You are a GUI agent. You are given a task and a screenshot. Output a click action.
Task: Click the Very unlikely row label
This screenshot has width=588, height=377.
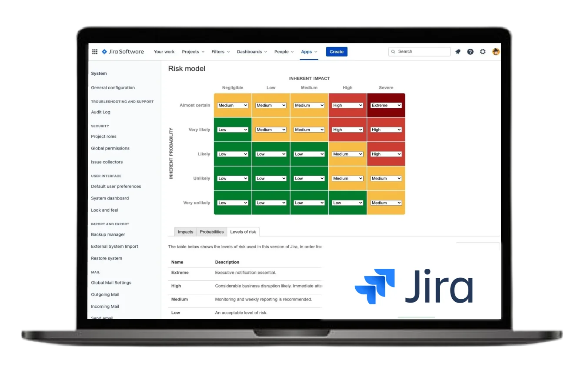pos(197,203)
